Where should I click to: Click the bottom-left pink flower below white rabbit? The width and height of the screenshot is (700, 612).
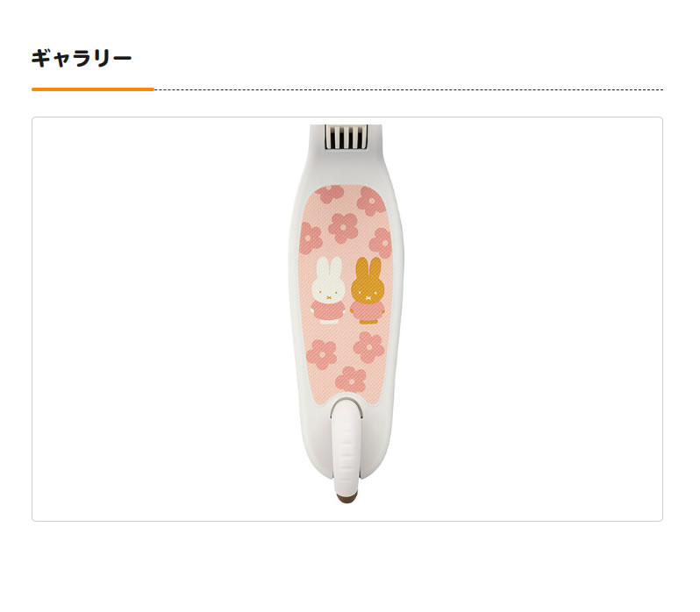pos(321,354)
